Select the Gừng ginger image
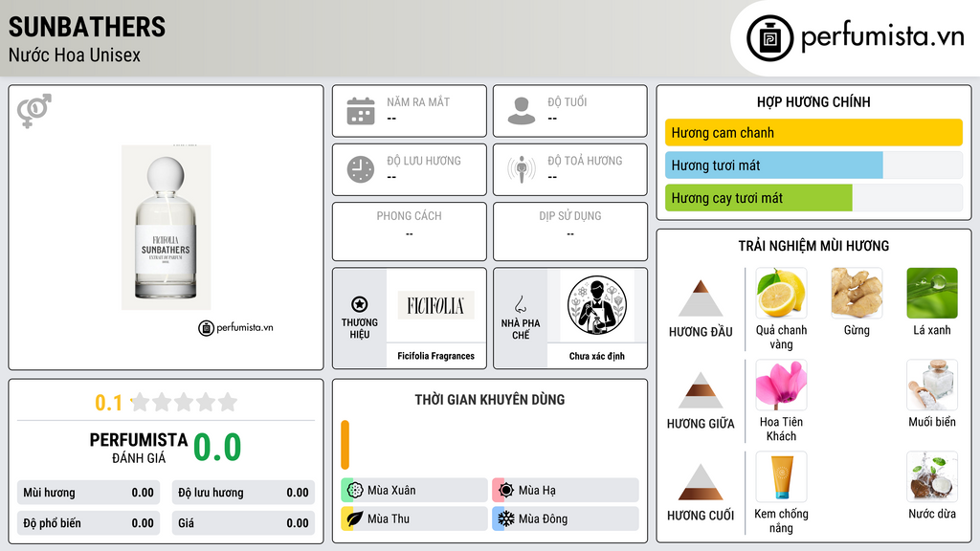This screenshot has width=980, height=551. (x=857, y=294)
